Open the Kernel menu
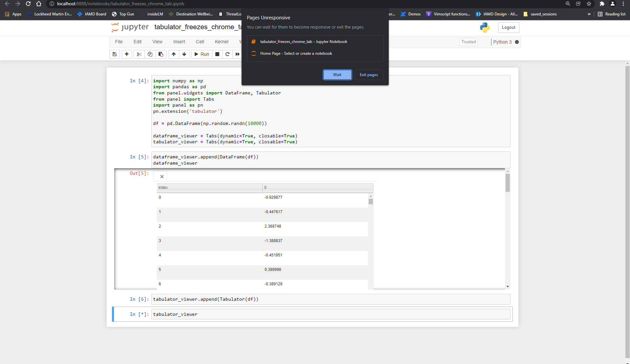Image resolution: width=630 pixels, height=364 pixels. click(221, 42)
